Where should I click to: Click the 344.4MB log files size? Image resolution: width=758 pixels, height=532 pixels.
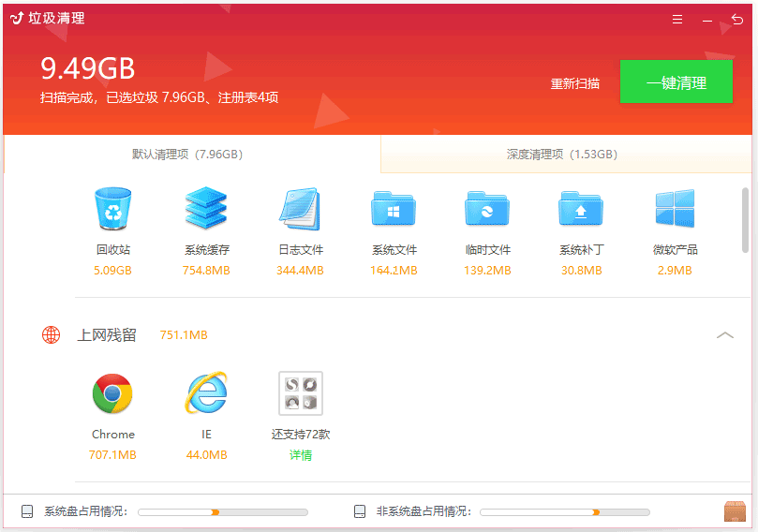pos(300,270)
